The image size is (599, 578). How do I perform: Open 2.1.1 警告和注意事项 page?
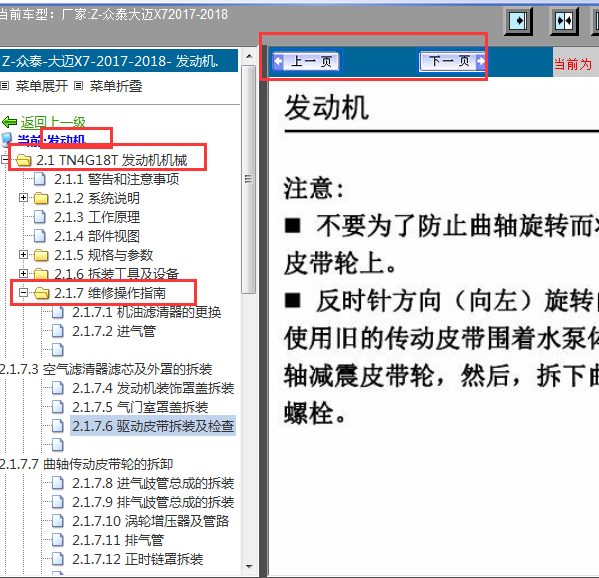coord(117,179)
